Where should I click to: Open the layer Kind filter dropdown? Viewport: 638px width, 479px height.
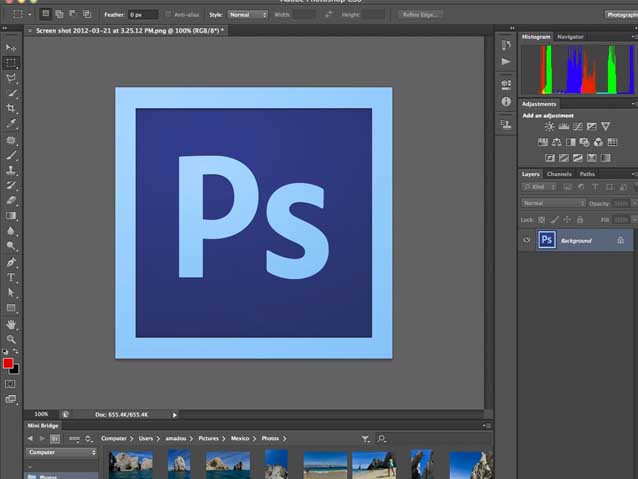(x=539, y=187)
